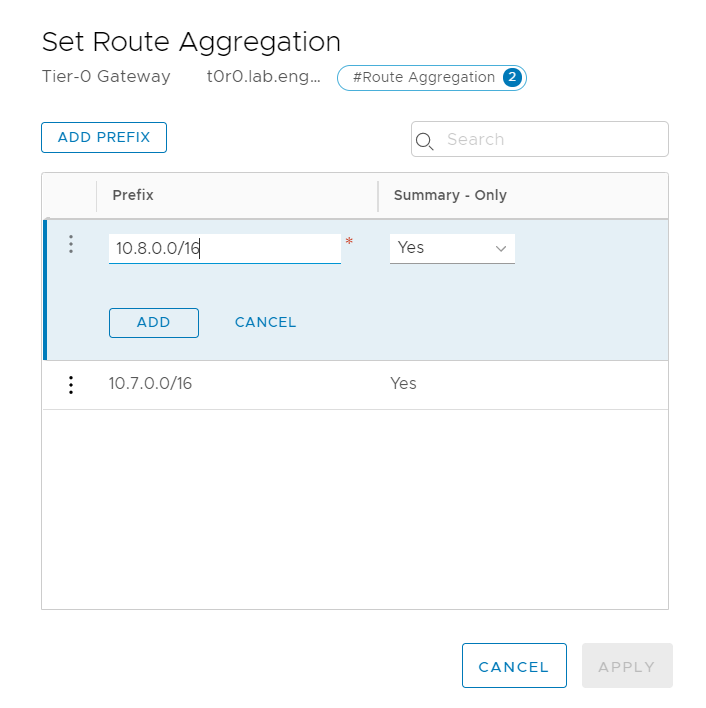Click the bottom CANCEL dialog button
The height and width of the screenshot is (708, 706).
coord(514,666)
